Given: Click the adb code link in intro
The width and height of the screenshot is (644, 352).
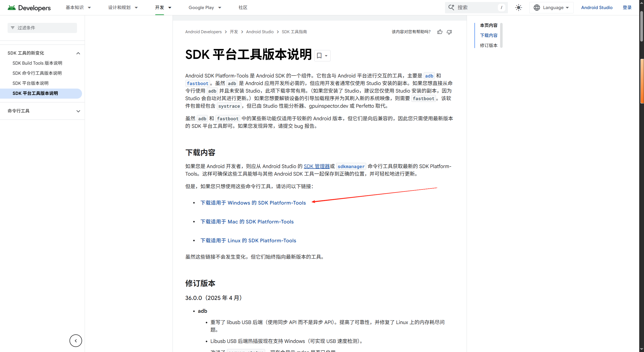Looking at the screenshot, I should pyautogui.click(x=429, y=76).
